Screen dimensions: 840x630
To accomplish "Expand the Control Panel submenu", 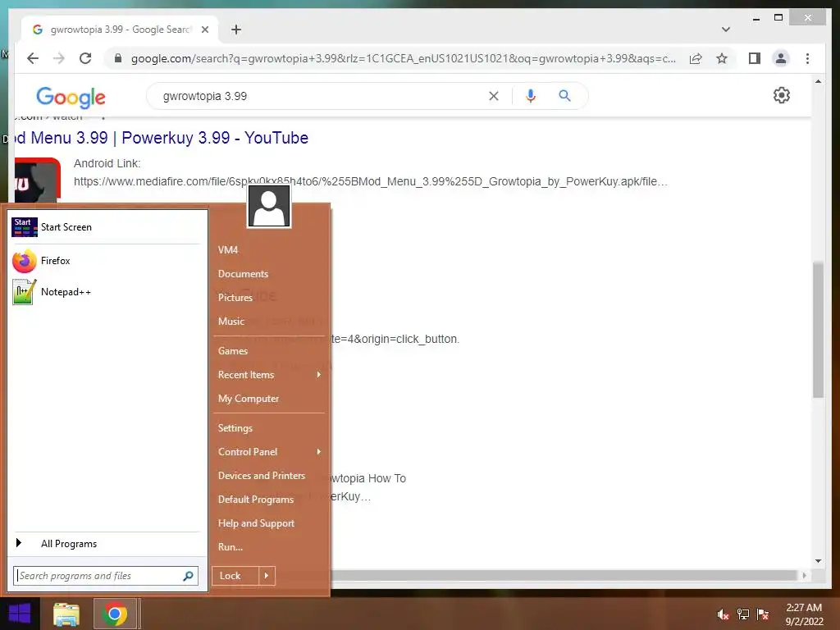I will pos(269,452).
